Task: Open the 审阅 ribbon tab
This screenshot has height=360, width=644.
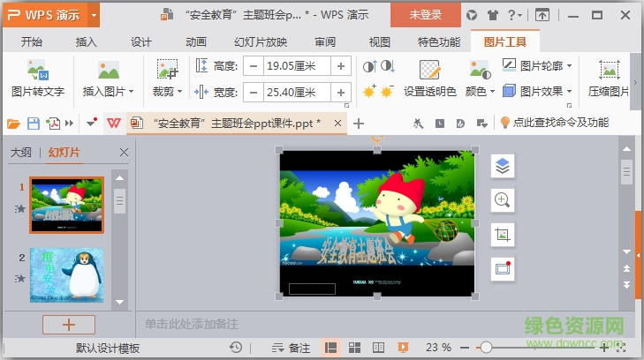Action: pyautogui.click(x=325, y=41)
